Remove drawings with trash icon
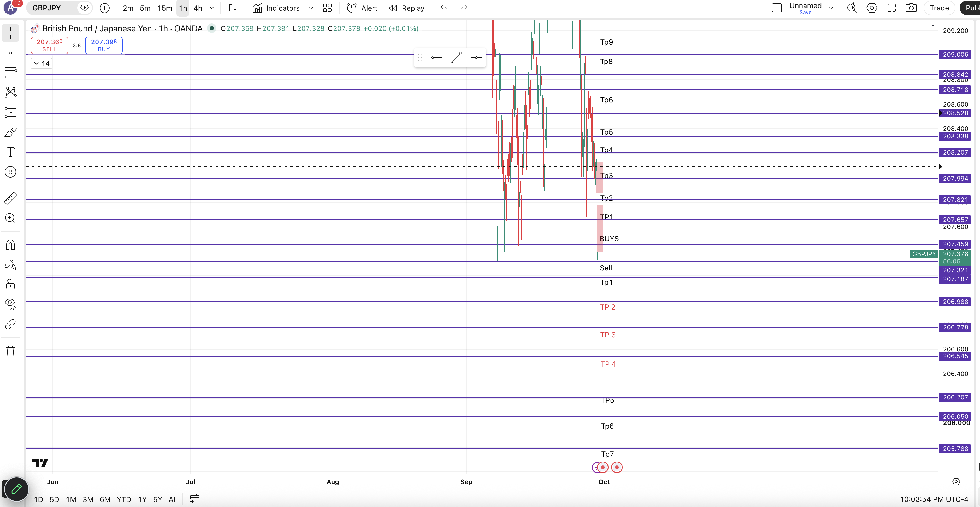 [11, 351]
